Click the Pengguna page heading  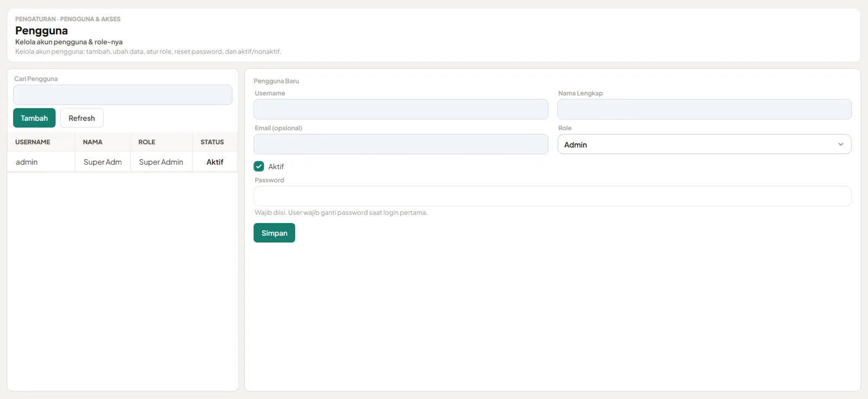[x=42, y=30]
